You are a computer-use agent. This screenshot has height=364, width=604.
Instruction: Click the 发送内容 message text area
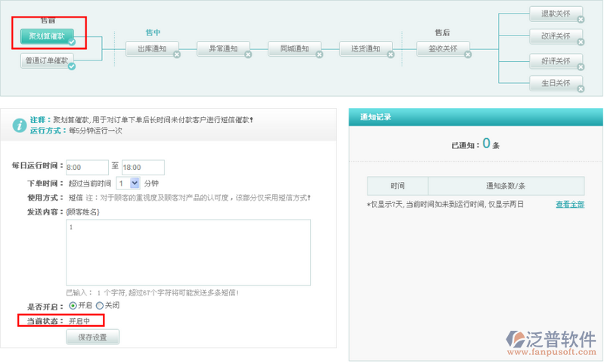point(188,252)
